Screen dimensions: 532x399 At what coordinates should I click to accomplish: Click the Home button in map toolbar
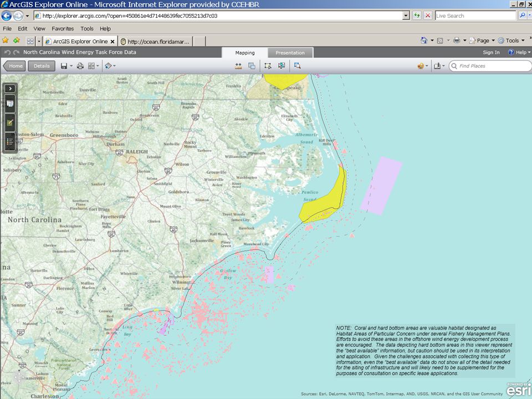14,66
